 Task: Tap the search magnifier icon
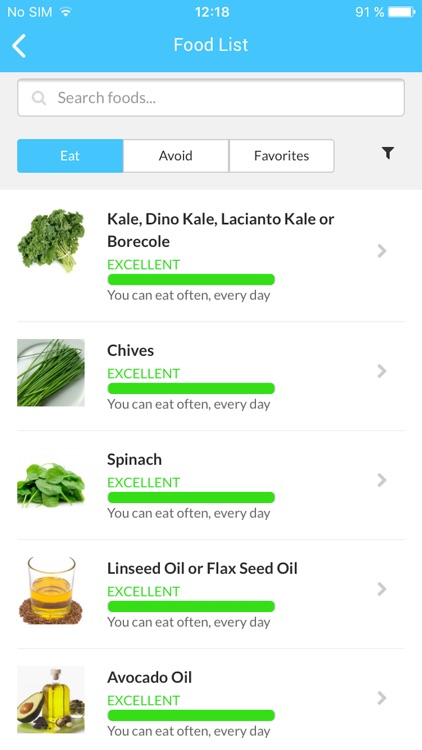click(39, 98)
